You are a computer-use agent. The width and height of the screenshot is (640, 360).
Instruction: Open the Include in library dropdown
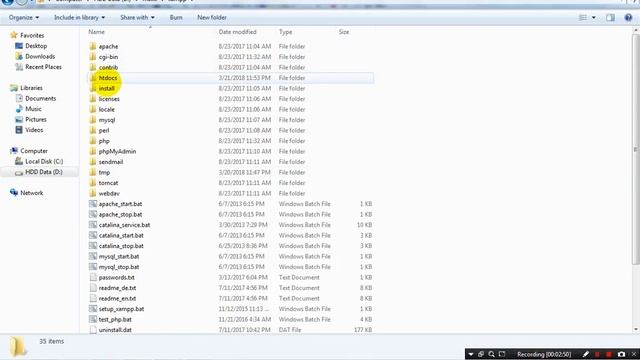pyautogui.click(x=80, y=18)
